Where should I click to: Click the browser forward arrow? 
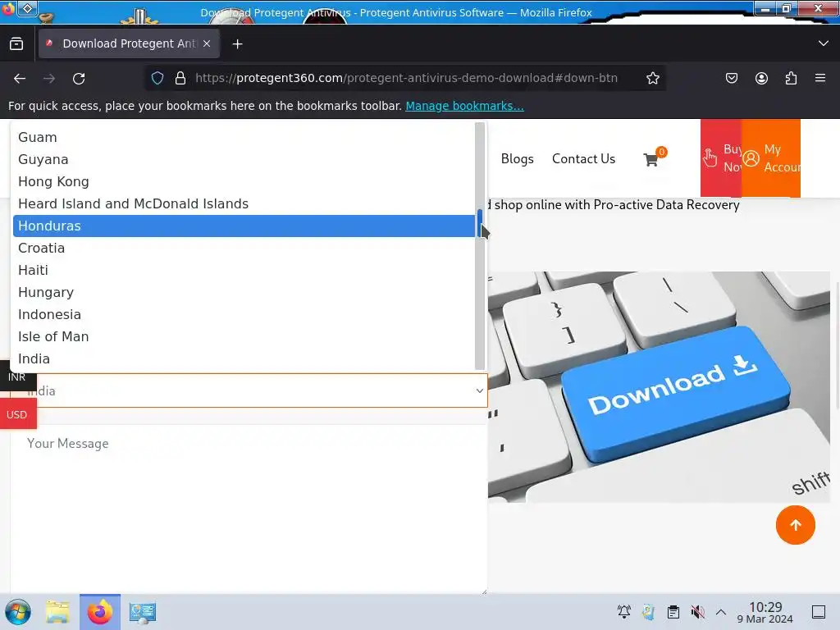click(49, 79)
